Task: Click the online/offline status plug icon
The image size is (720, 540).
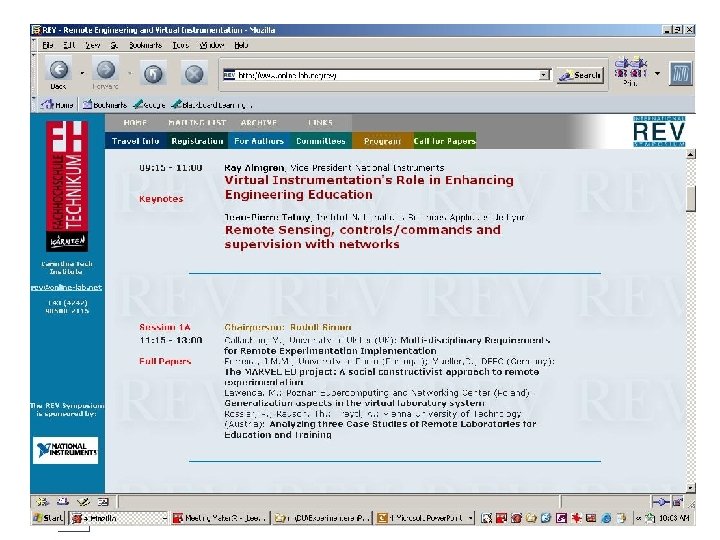Action: (x=661, y=502)
